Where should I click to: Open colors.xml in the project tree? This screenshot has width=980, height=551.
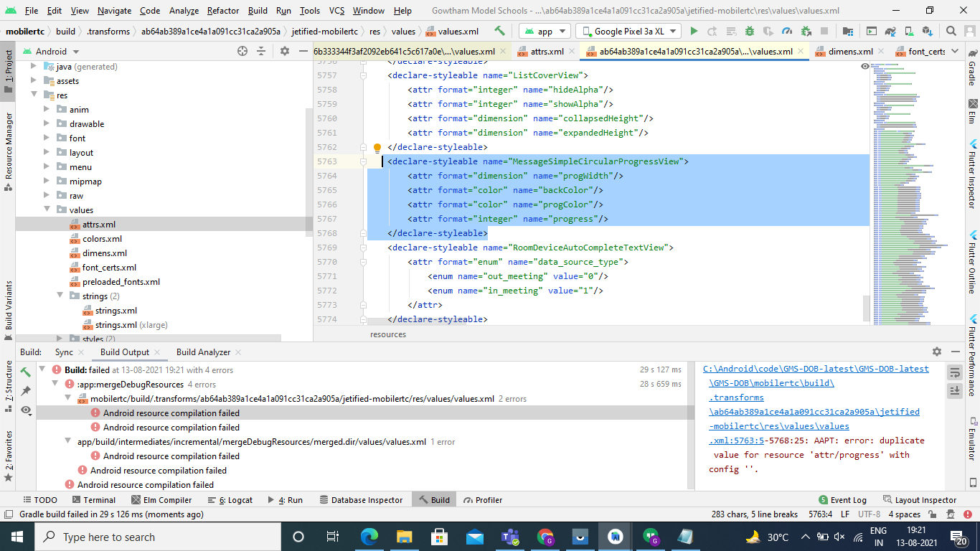[102, 239]
